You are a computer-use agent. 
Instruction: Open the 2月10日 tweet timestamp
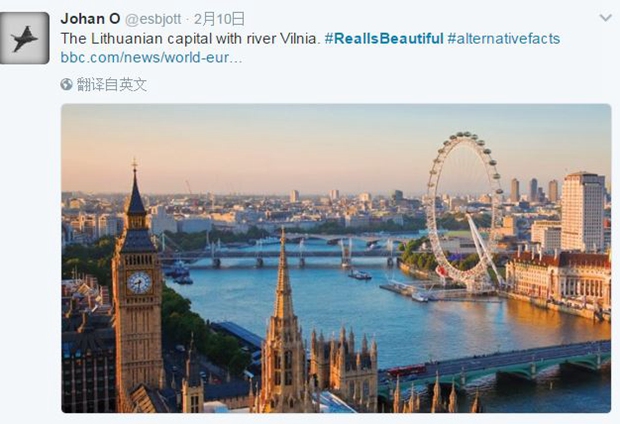click(219, 19)
